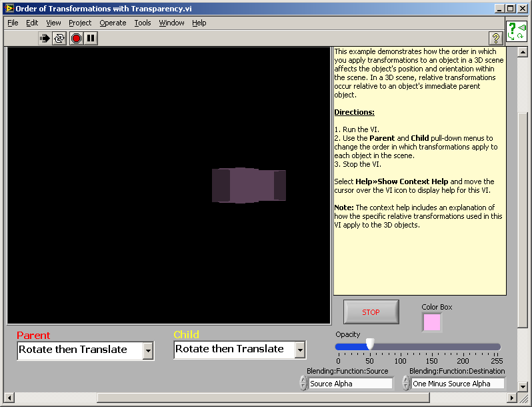
Task: Click the 'Blending:Function:Destination' label
Action: [x=457, y=371]
